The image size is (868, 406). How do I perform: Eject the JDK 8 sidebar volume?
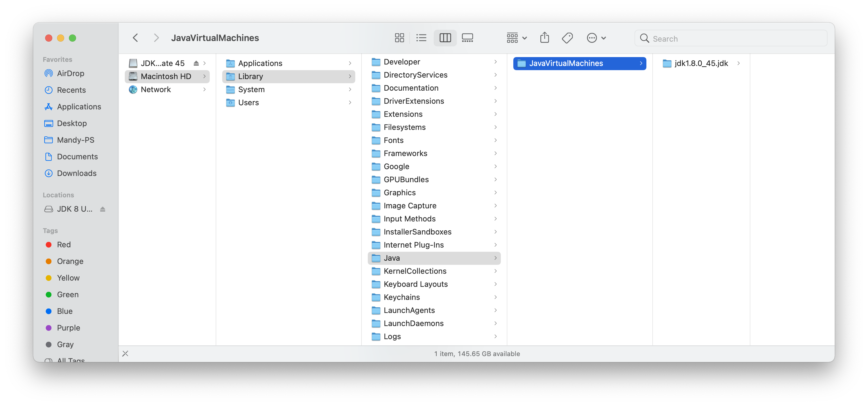[x=103, y=209]
